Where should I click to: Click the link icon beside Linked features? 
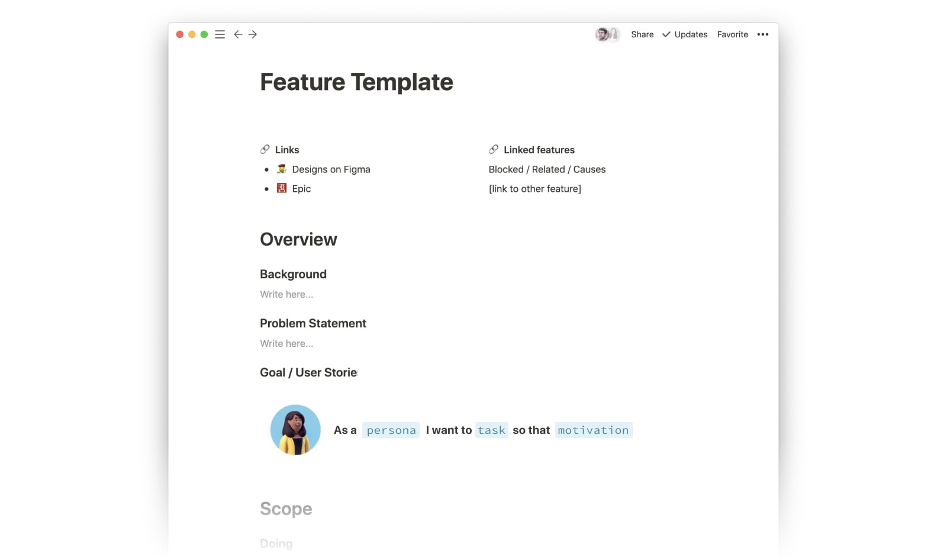coord(494,149)
